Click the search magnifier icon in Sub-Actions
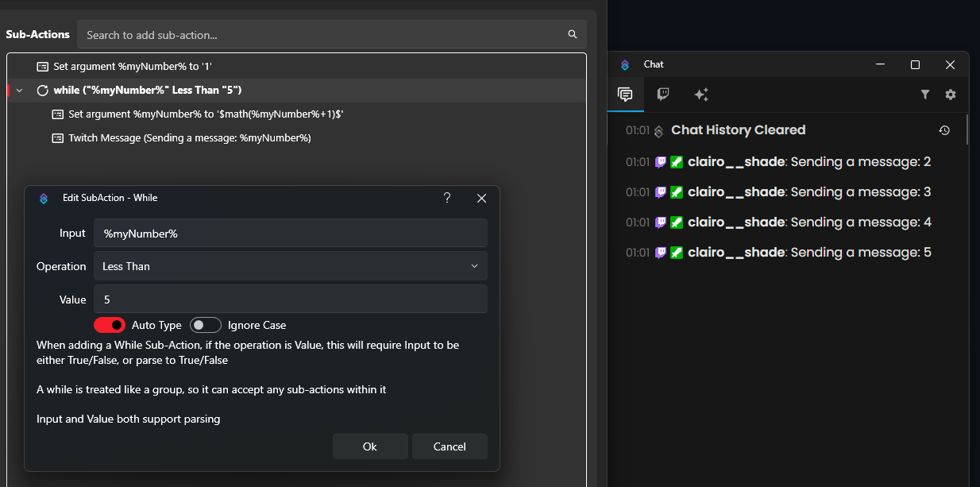Screen dimensions: 980x487 click(572, 35)
